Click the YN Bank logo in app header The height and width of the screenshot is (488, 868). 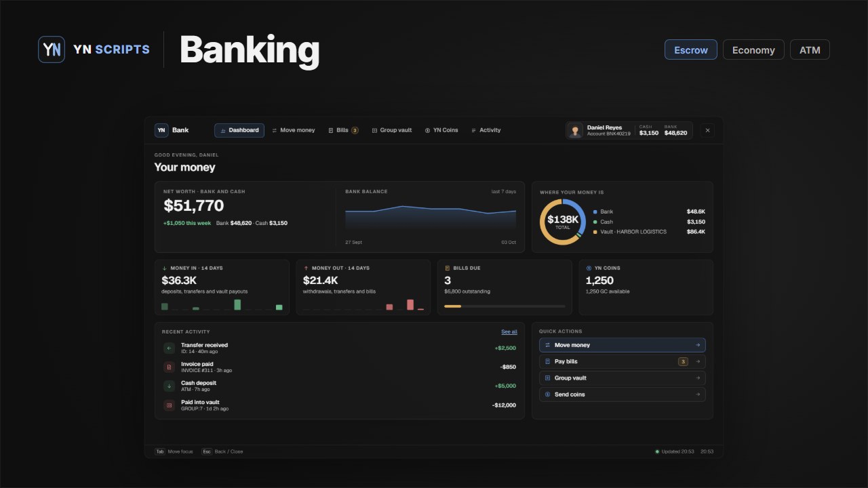tap(161, 130)
